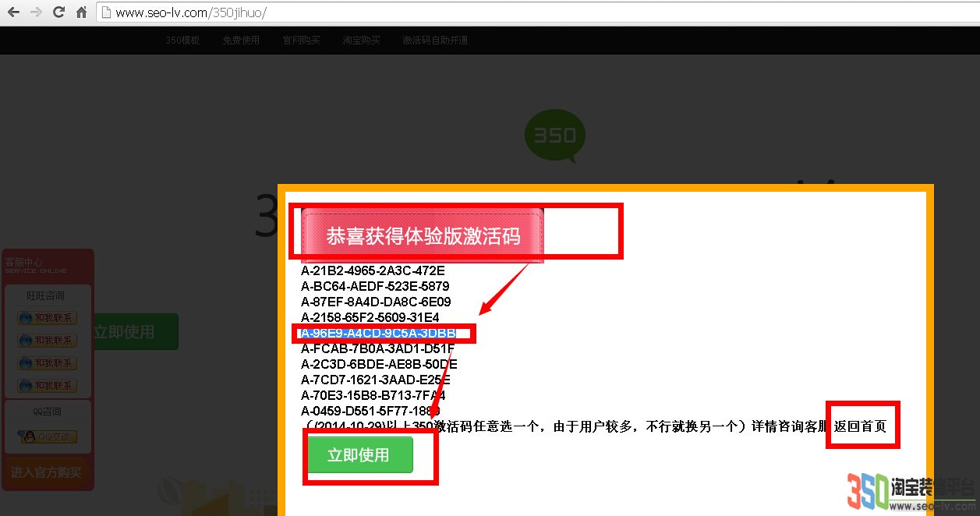Image resolution: width=980 pixels, height=516 pixels.
Task: Click the QQ交谈 chat button
Action: 47,436
